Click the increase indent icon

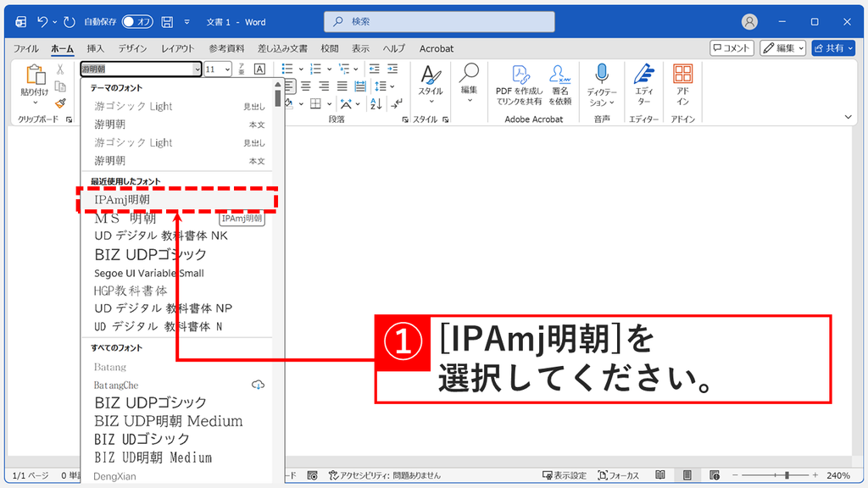(x=392, y=69)
